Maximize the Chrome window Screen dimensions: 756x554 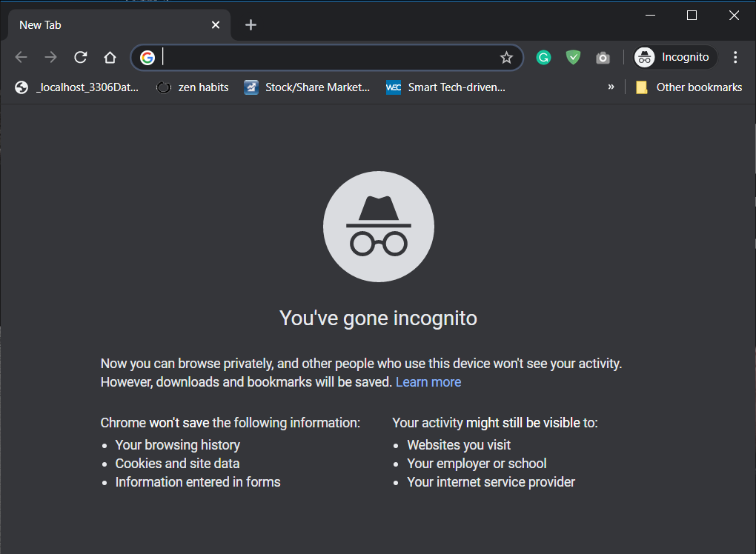[692, 16]
